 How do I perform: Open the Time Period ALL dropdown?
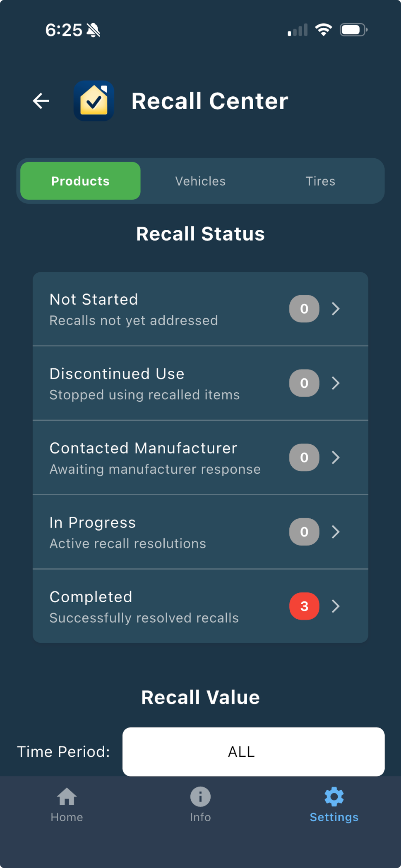coord(253,751)
